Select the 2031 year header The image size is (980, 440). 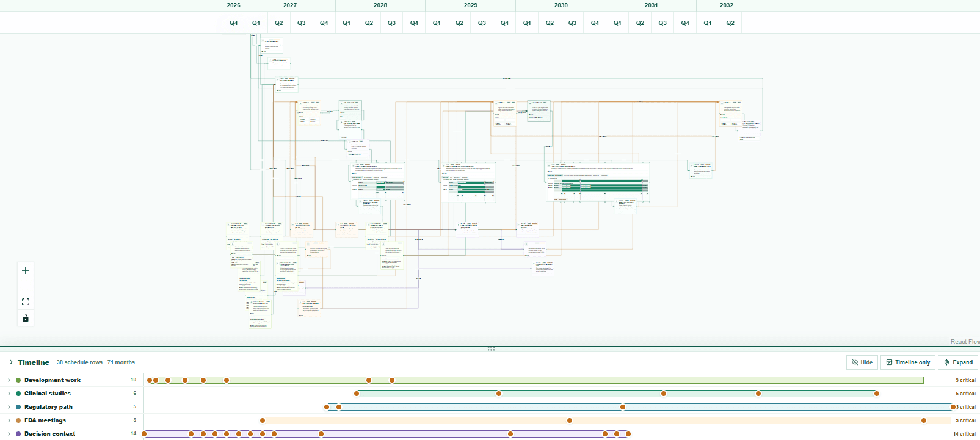coord(652,5)
